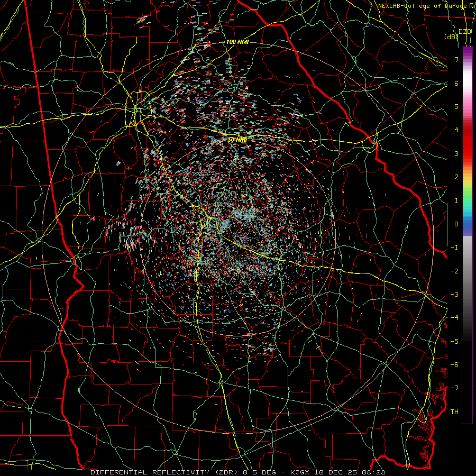Select the positive "5" scale value
The image size is (476, 476).
coord(456,106)
